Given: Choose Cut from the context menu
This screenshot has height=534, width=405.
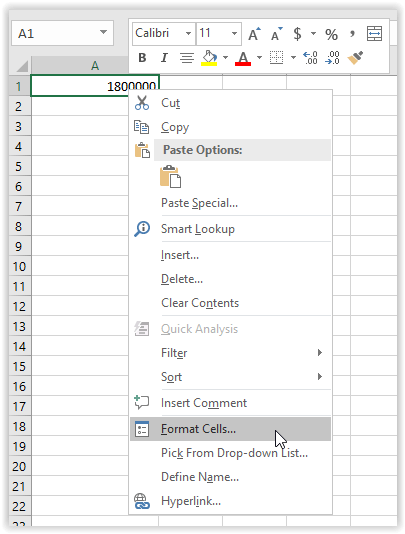Looking at the screenshot, I should (x=230, y=103).
